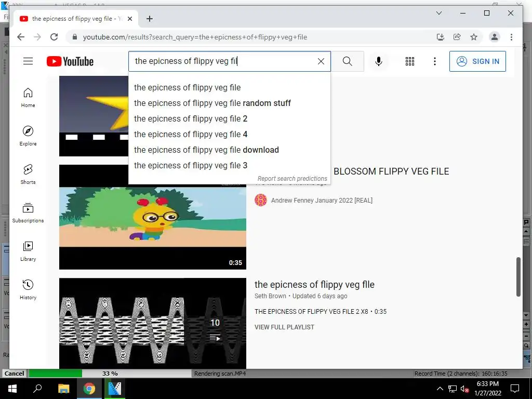Click the YouTube page vertical scrollbar thumb

(518, 277)
